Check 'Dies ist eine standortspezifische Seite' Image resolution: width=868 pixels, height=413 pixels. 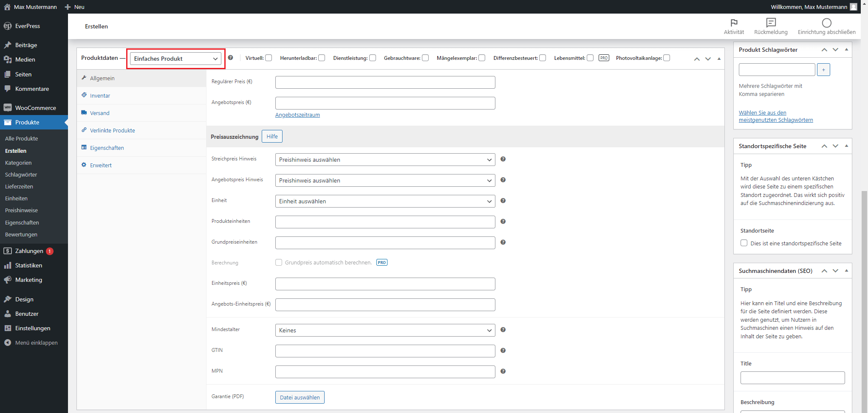pyautogui.click(x=744, y=243)
